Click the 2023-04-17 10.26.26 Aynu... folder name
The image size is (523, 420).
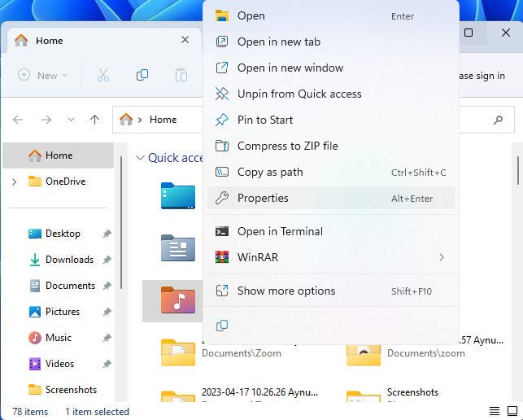259,392
